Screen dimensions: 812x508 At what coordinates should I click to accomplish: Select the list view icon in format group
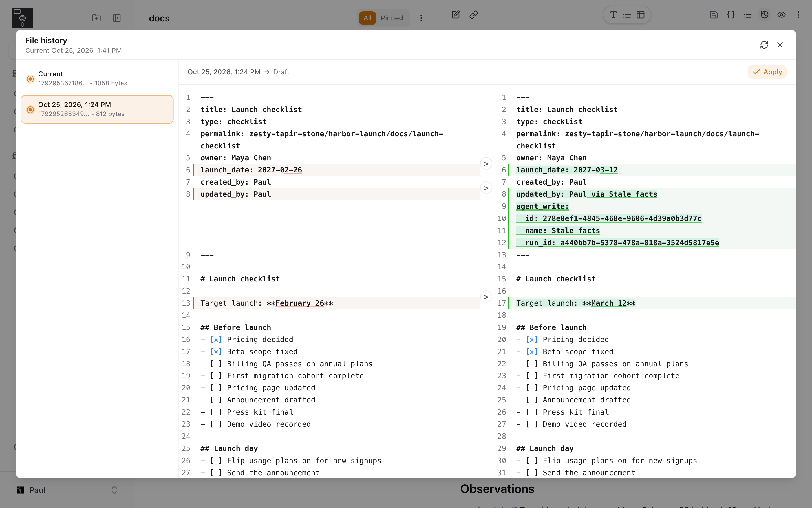tap(627, 15)
